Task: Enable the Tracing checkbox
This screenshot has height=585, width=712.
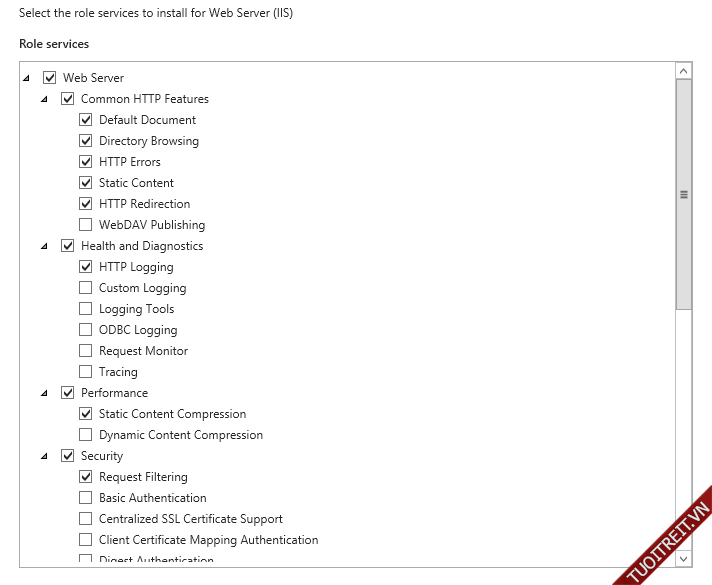Action: click(x=86, y=372)
